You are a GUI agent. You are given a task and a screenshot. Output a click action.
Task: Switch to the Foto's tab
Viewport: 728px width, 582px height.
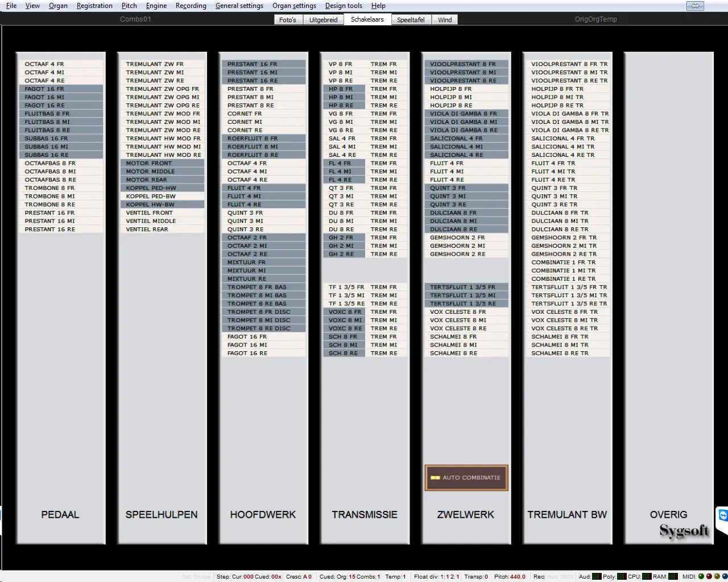pyautogui.click(x=288, y=20)
